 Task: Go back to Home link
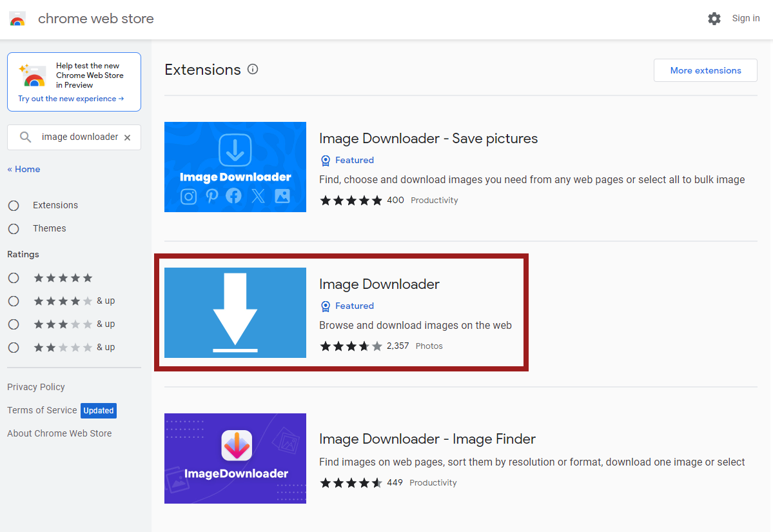[x=24, y=169]
